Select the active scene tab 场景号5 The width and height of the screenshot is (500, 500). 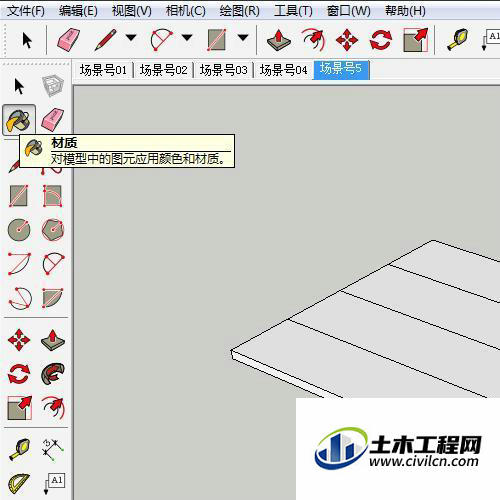[x=341, y=70]
